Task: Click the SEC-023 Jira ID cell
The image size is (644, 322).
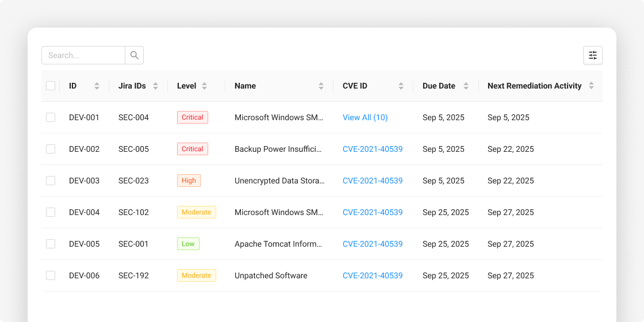Action: 133,181
